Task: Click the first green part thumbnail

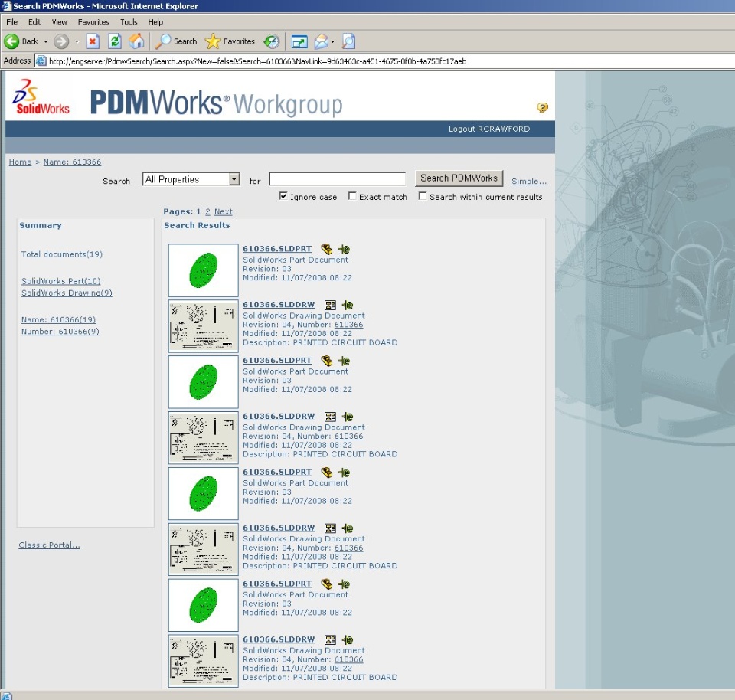Action: point(204,270)
